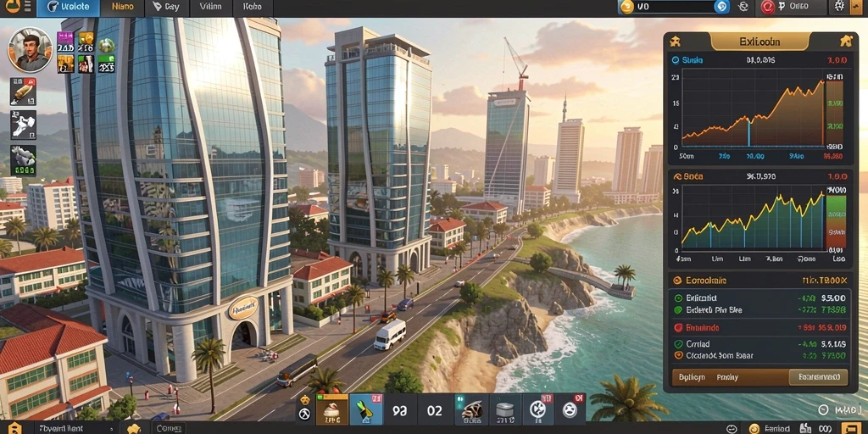Click the green-red gauge bar beside lower chart

point(836,220)
